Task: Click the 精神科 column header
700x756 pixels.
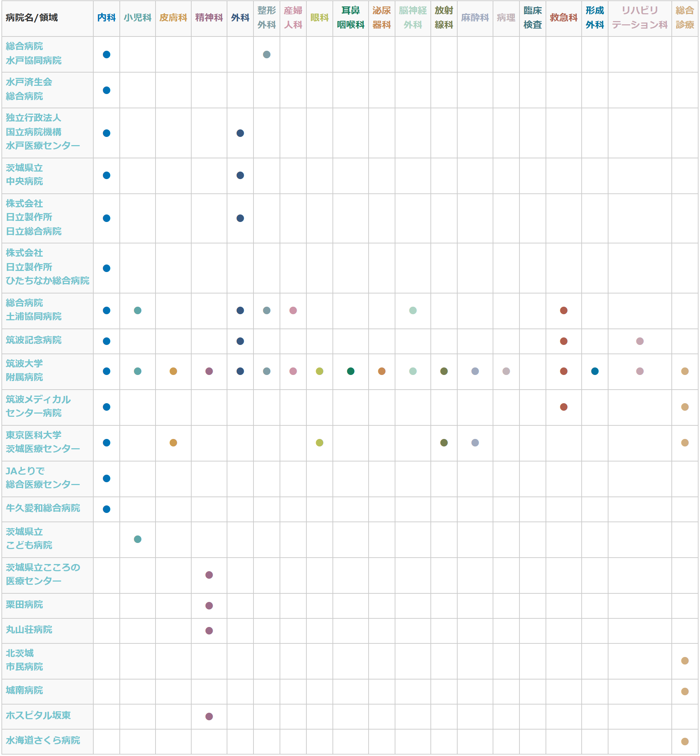Action: [x=209, y=18]
